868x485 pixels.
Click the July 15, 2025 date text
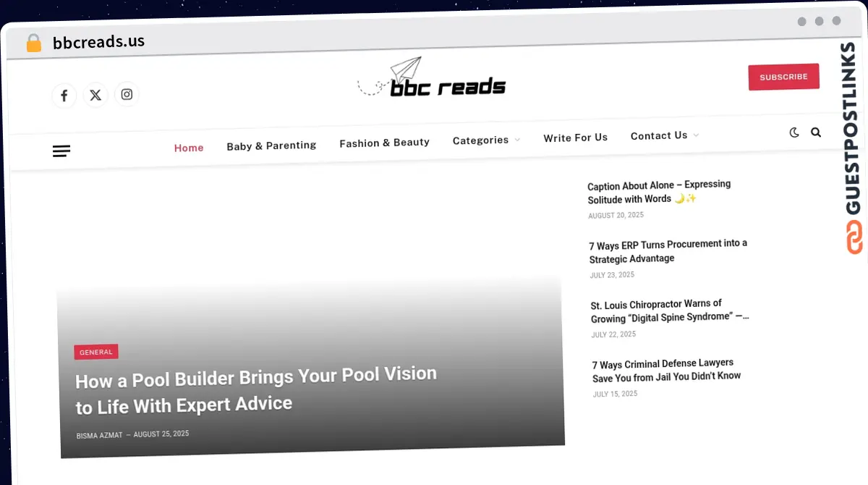click(615, 394)
